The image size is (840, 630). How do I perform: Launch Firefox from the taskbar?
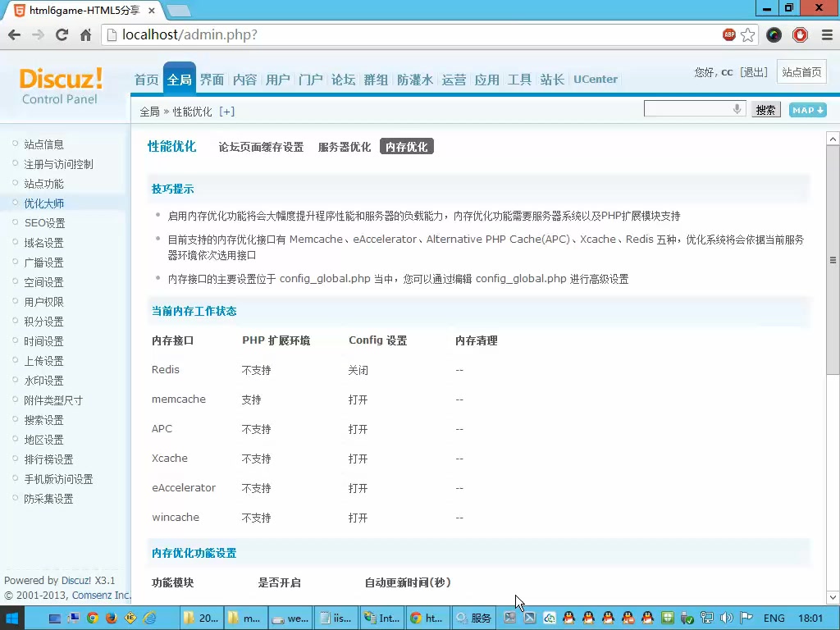coord(112,619)
